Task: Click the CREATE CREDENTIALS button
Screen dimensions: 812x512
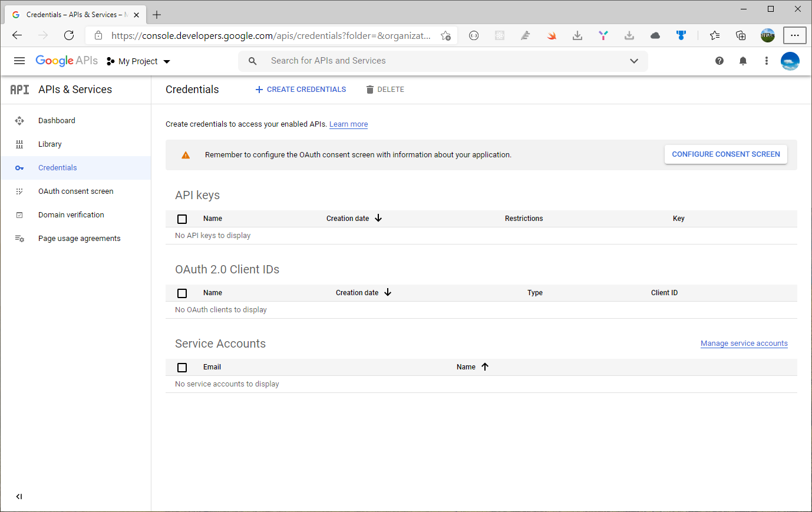Action: [x=300, y=89]
